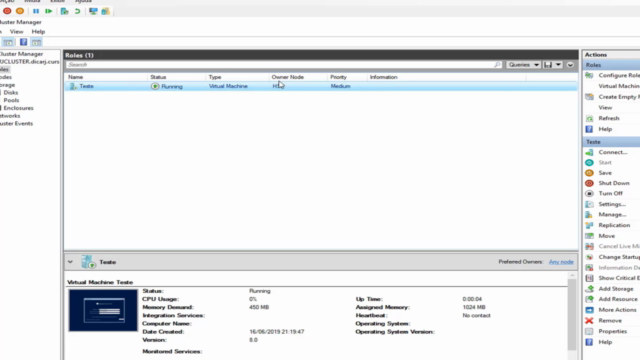
Task: Select Cluster Events in the tree
Action: 16,124
